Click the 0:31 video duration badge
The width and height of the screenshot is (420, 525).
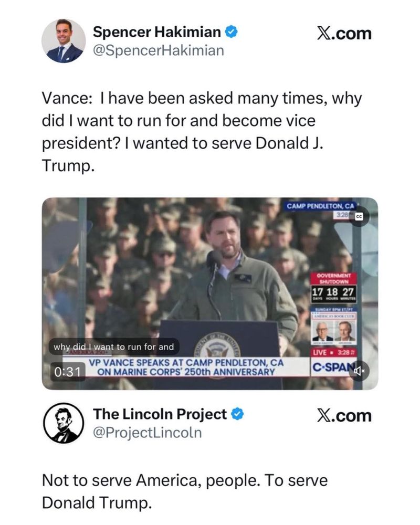68,372
